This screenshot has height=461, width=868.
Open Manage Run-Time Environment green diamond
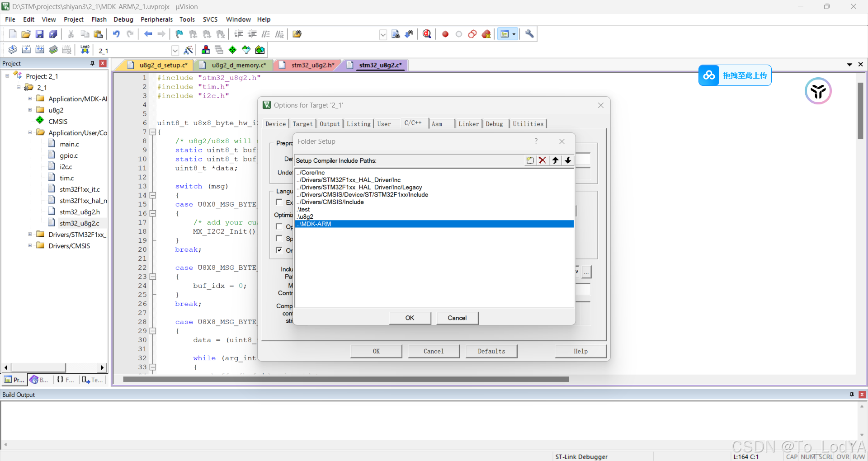tap(232, 50)
